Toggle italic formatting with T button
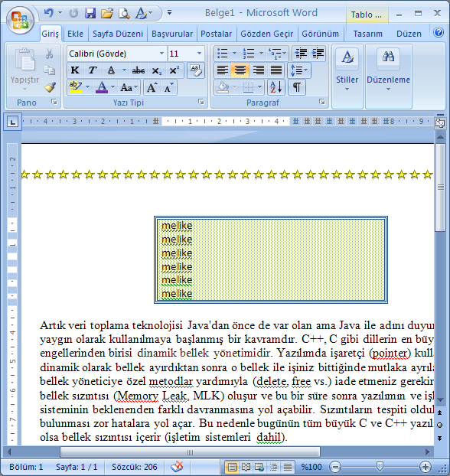Image resolution: width=450 pixels, height=476 pixels. click(93, 70)
